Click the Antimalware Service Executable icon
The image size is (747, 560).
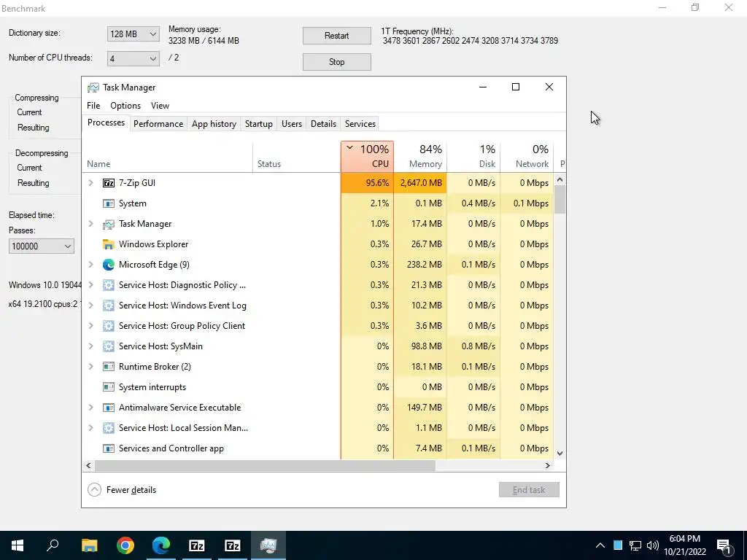109,408
